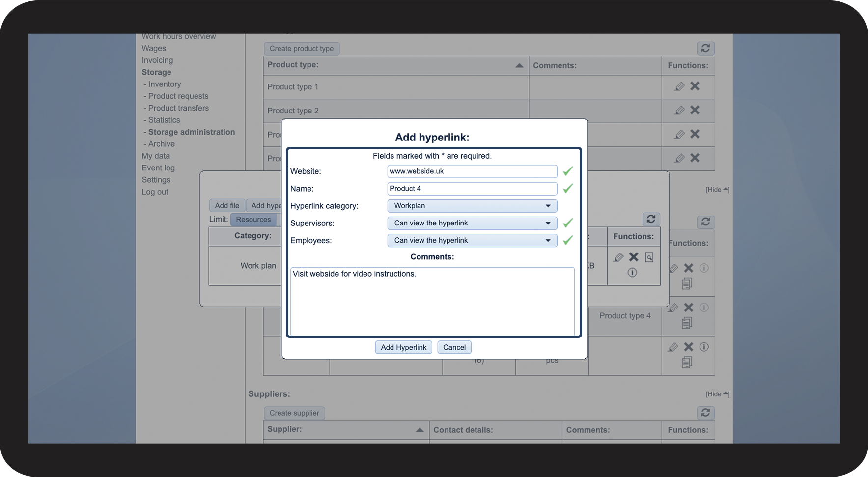Delete the Product type 4 product
The width and height of the screenshot is (868, 477).
[689, 308]
